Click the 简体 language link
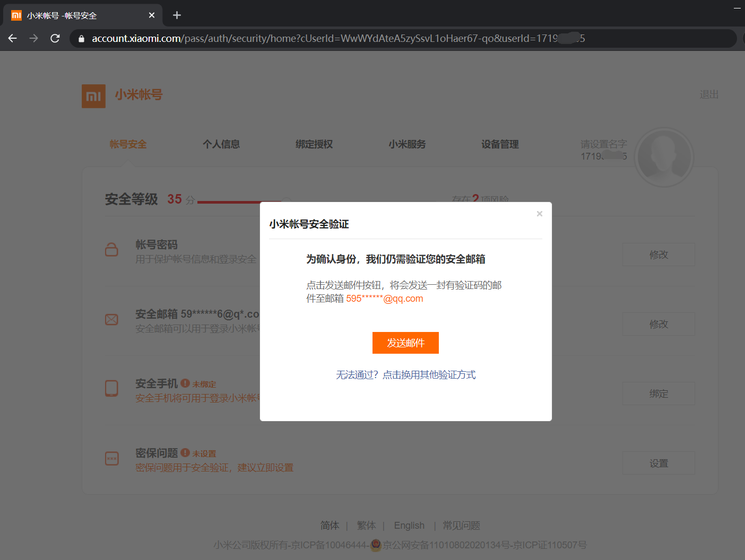745x560 pixels. pos(330,526)
